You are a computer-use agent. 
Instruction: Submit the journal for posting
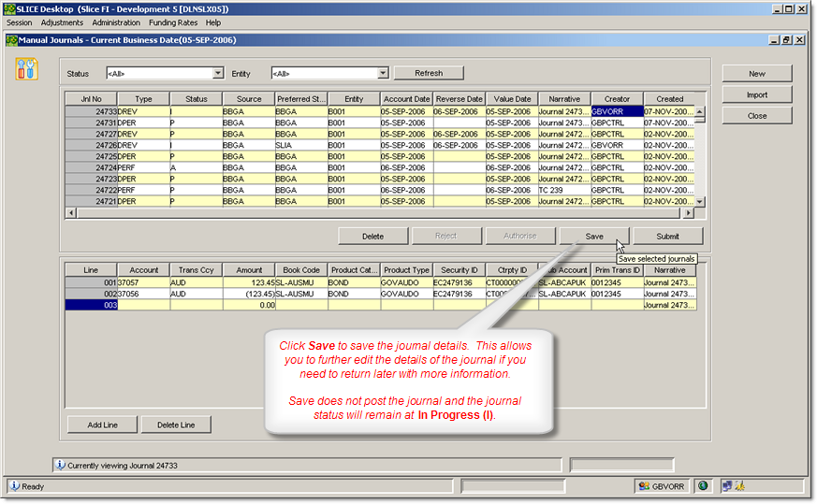click(667, 237)
